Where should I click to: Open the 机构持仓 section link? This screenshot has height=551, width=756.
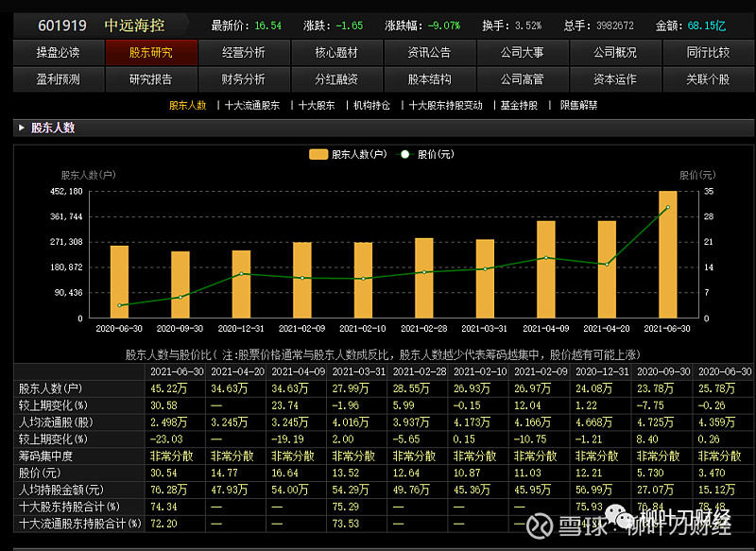point(371,106)
